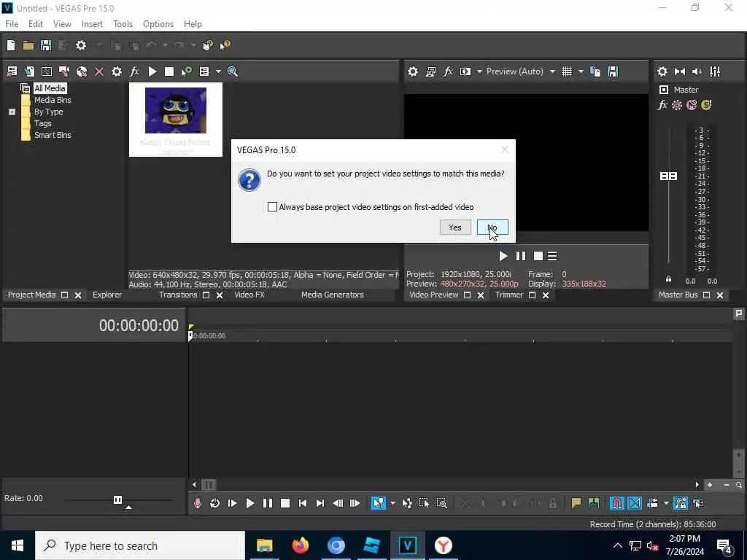Open the Options menu
Image resolution: width=747 pixels, height=560 pixels.
[158, 24]
